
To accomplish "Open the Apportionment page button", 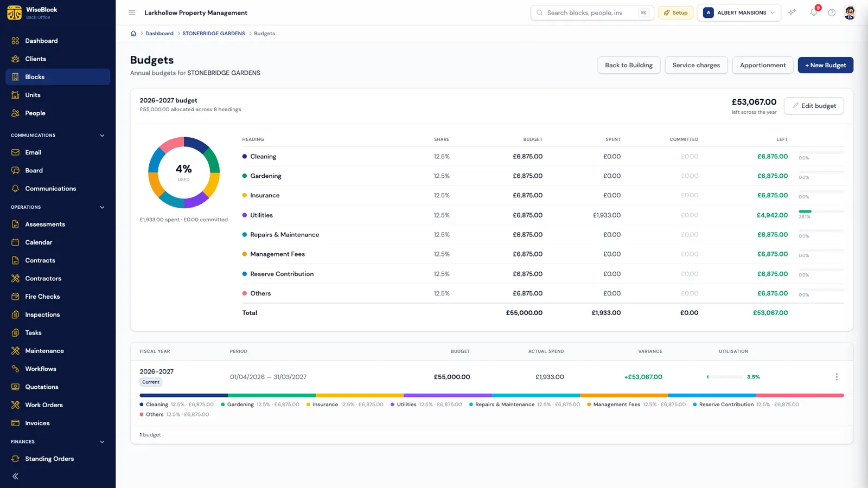I will (762, 65).
